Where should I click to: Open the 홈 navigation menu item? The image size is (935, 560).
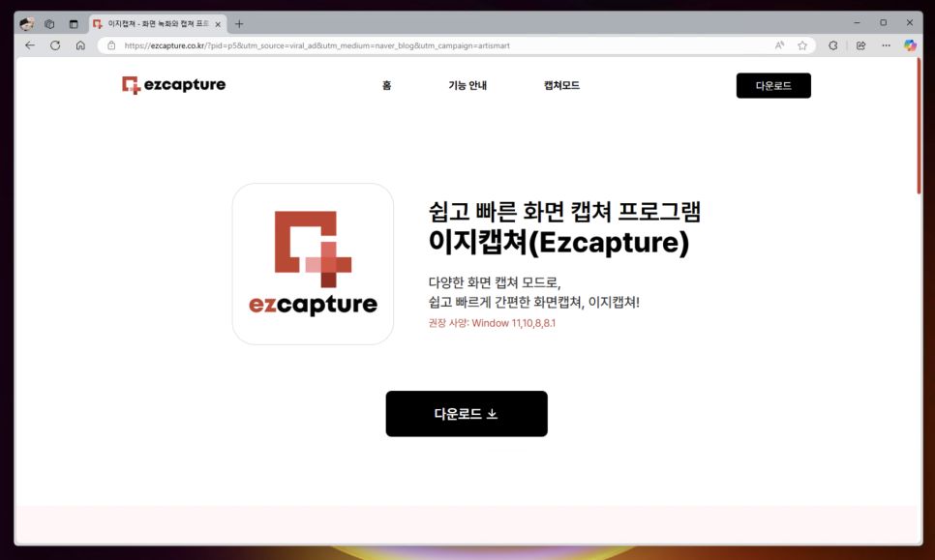(x=386, y=85)
